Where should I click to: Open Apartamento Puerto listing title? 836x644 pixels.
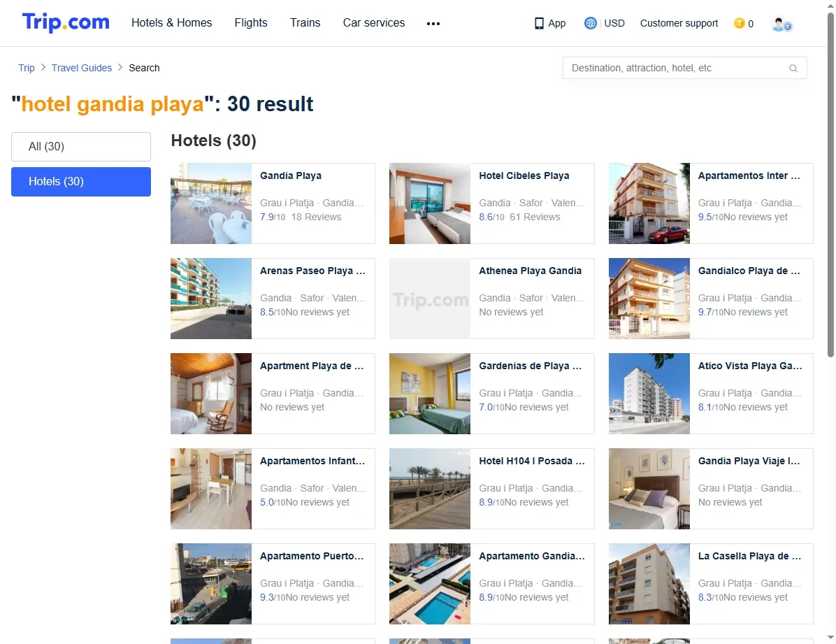[x=312, y=555]
